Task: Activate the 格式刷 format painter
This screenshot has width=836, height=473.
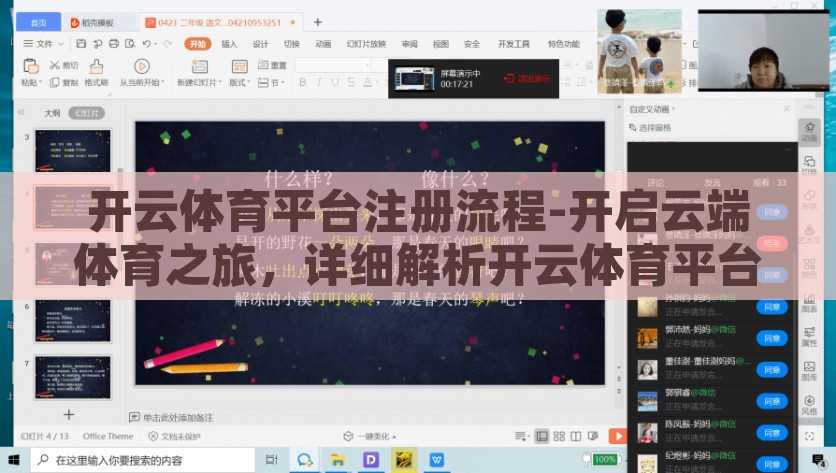Action: click(96, 72)
